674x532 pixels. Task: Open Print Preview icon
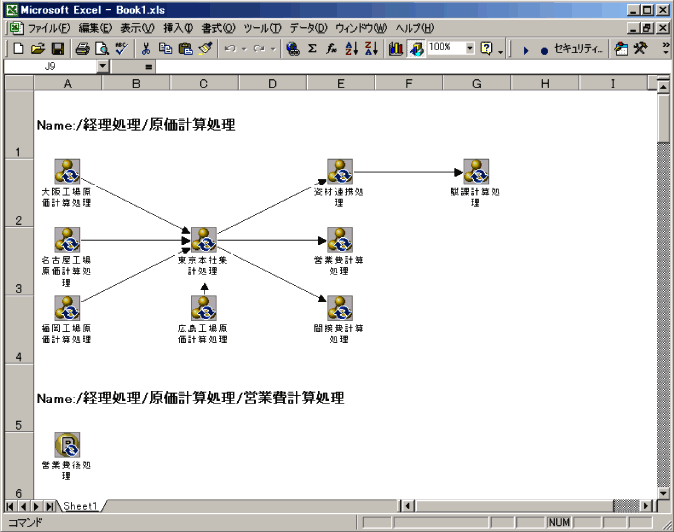(102, 49)
